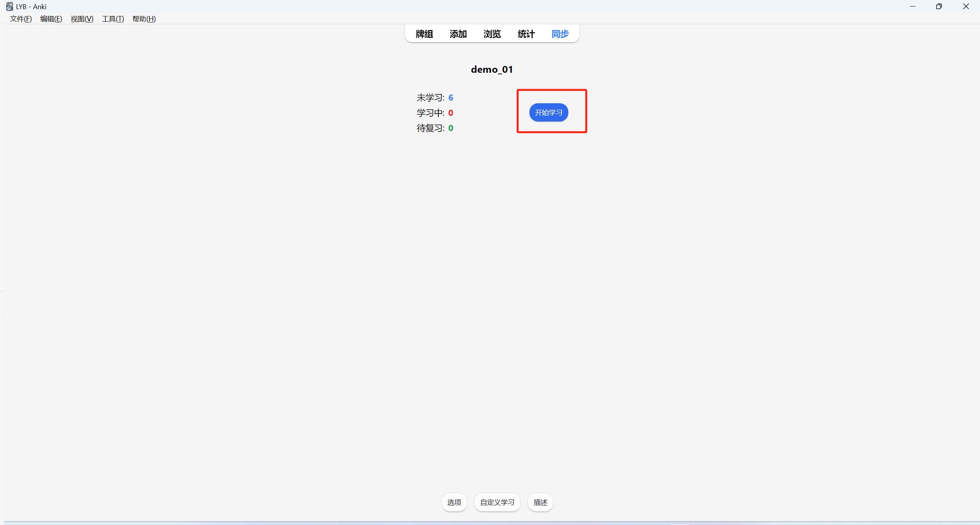Open deck 选项 at the bottom

454,502
